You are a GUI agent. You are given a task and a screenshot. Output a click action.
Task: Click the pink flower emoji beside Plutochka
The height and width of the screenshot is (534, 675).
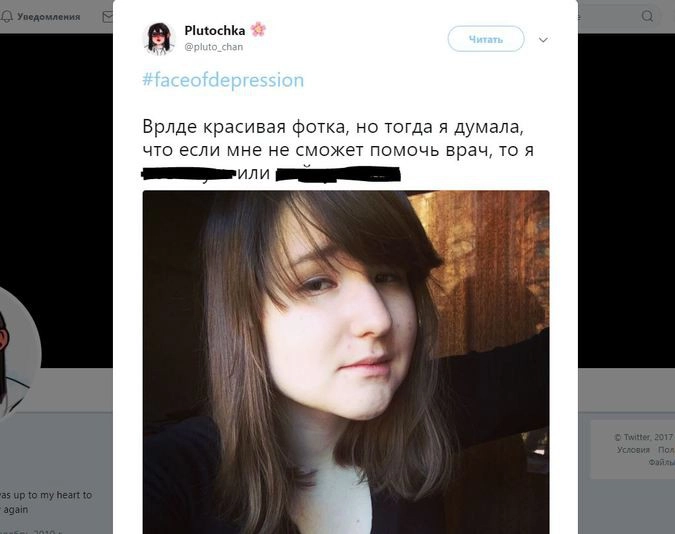[258, 29]
